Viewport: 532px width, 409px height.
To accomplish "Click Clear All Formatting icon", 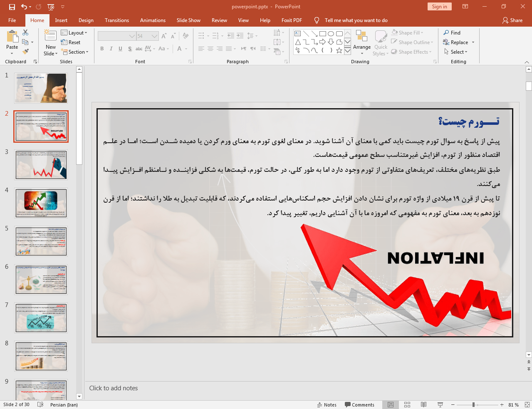I will pos(186,36).
